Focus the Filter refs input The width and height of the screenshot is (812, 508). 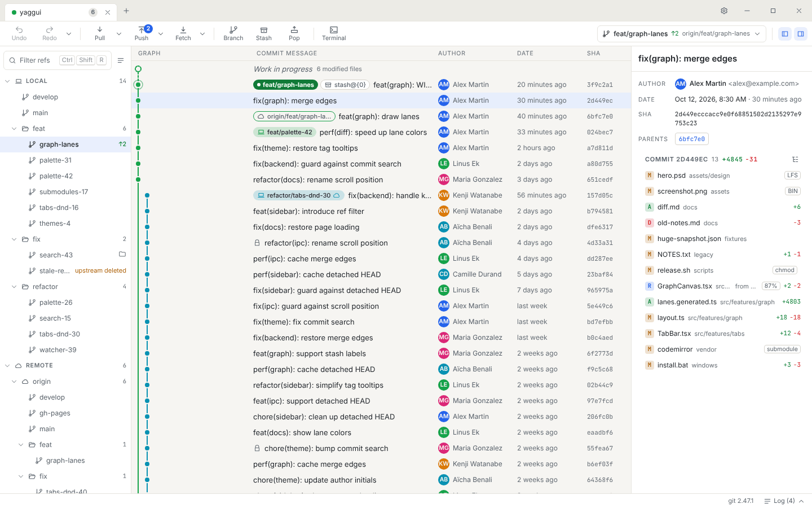click(x=58, y=60)
